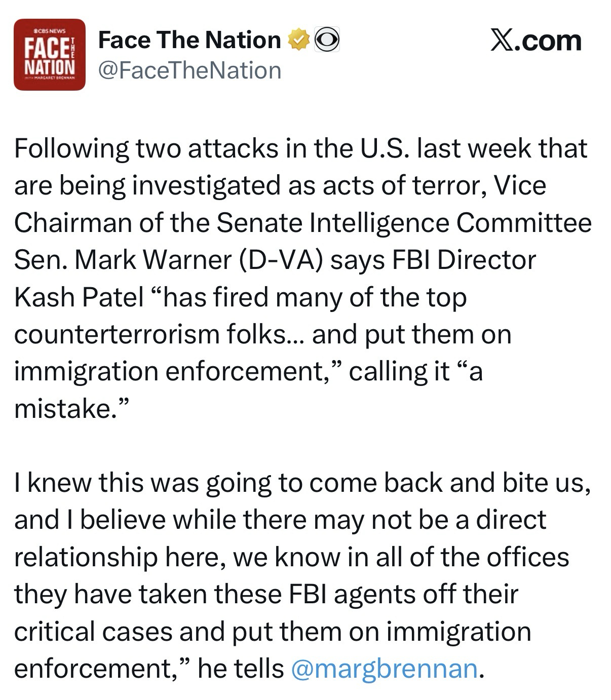611x700 pixels.
Task: Click the @FaceTheNation handle
Action: coord(189,70)
